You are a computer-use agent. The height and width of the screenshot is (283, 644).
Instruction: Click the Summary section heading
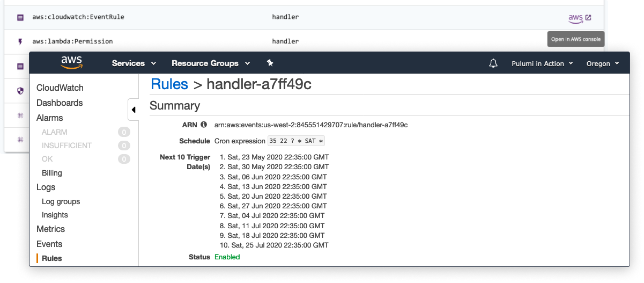point(175,106)
